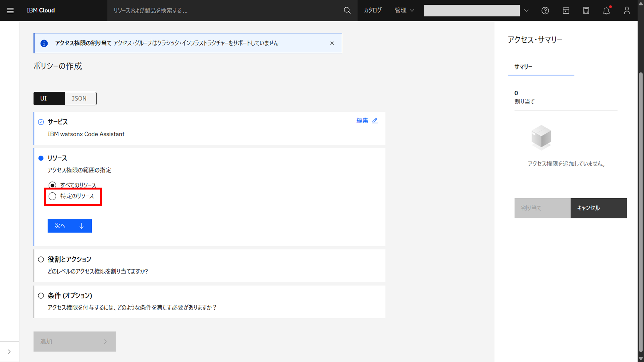Viewport: 644px width, 362px height.
Task: Click the search magnifier icon
Action: (347, 11)
